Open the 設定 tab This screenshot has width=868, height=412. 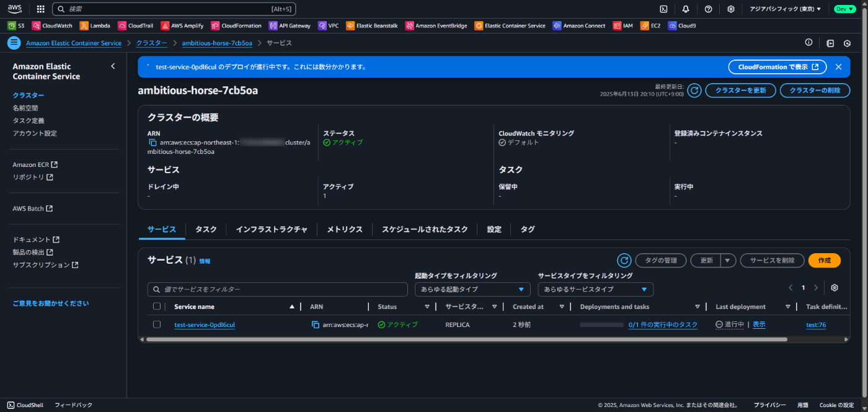pos(494,230)
